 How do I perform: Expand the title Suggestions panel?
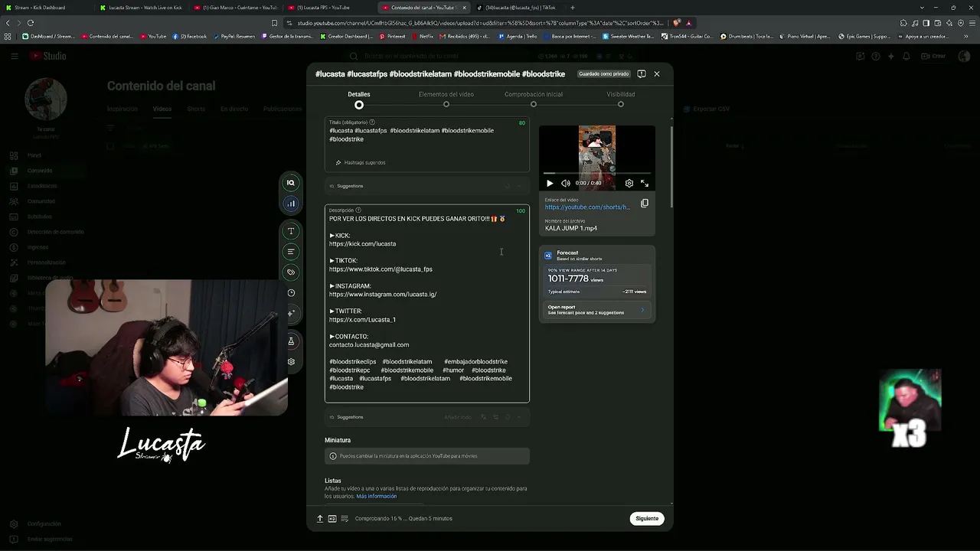click(x=519, y=186)
